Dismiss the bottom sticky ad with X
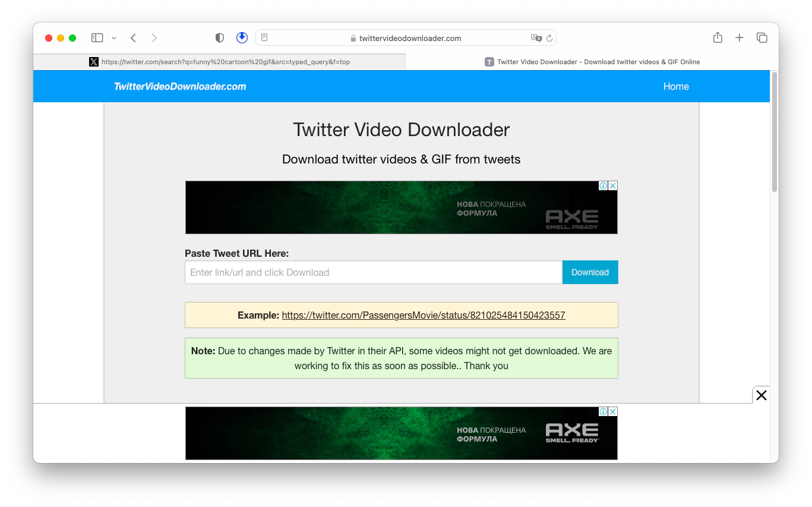 (x=762, y=395)
